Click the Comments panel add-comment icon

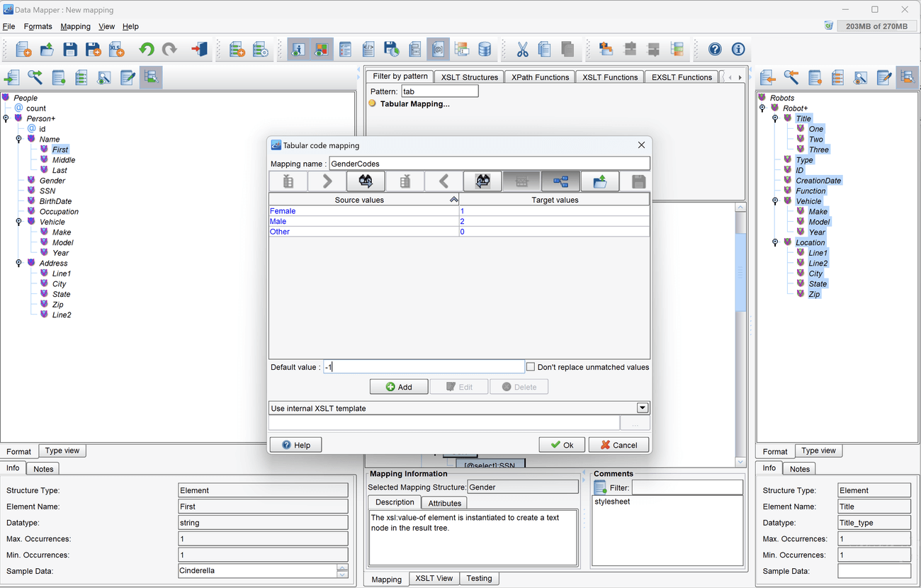pyautogui.click(x=600, y=487)
